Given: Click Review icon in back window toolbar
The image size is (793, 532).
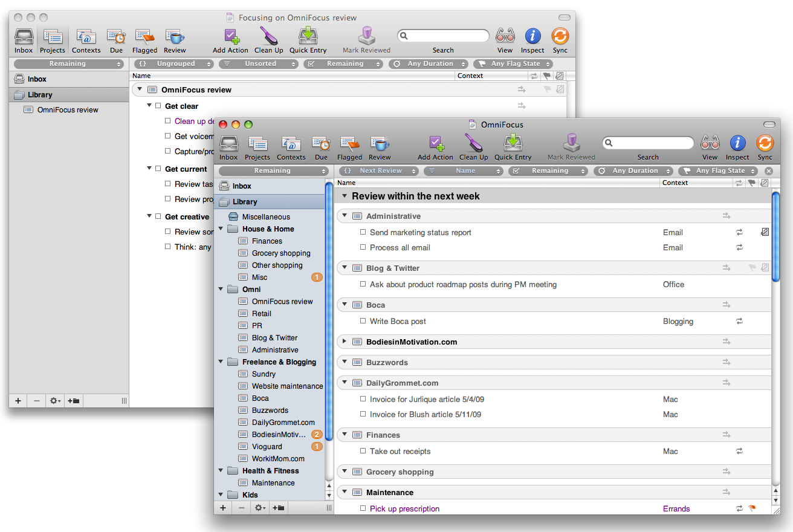Looking at the screenshot, I should pos(175,40).
